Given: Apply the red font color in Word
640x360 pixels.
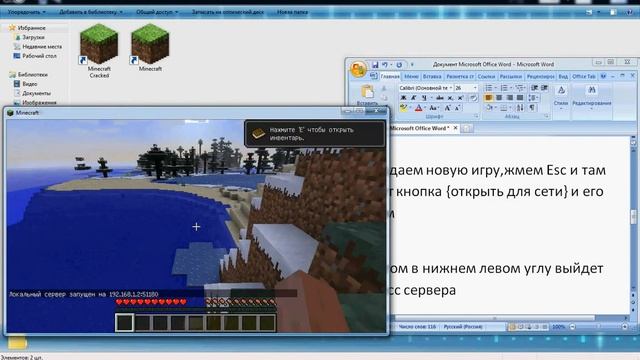Looking at the screenshot, I should pos(418,108).
